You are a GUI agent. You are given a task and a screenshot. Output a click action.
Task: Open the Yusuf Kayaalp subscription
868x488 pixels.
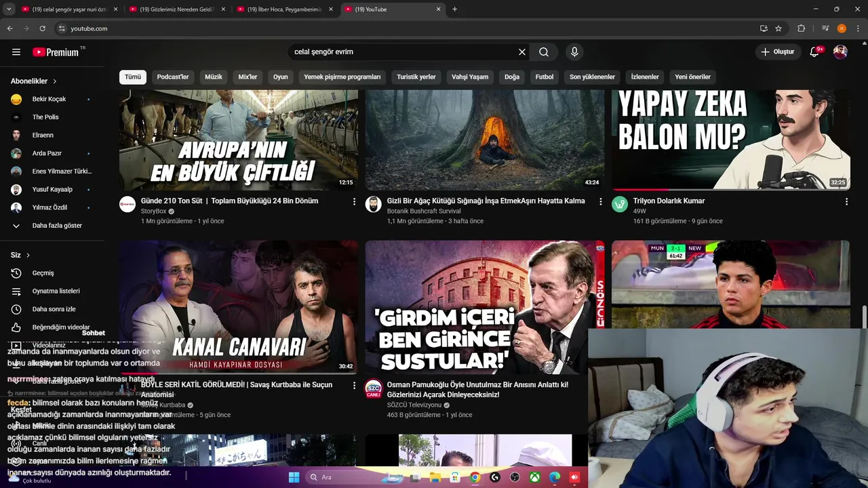[52, 189]
